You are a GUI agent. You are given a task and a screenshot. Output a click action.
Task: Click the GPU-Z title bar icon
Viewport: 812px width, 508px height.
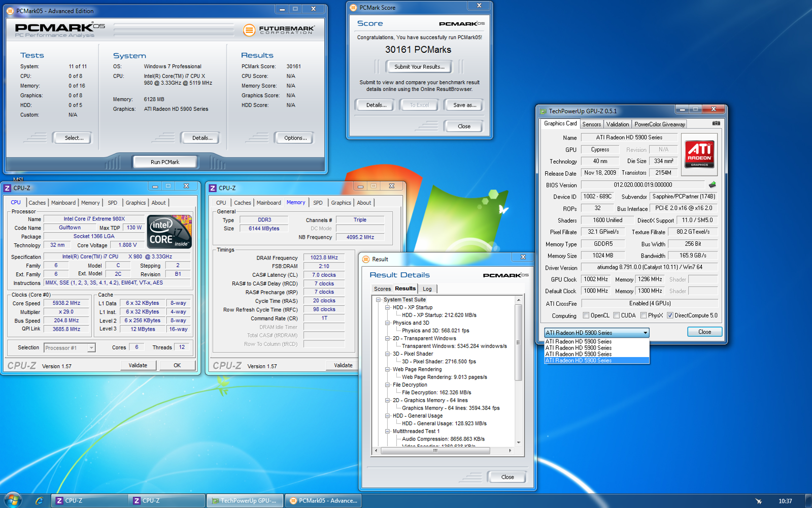pos(543,111)
